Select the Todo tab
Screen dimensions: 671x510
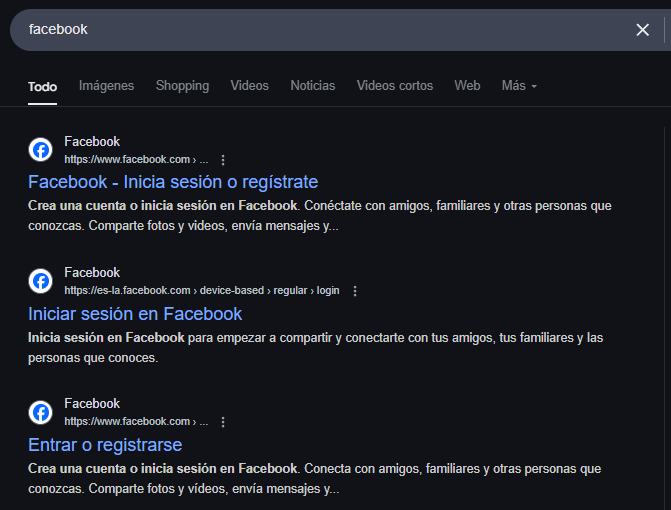coord(42,86)
